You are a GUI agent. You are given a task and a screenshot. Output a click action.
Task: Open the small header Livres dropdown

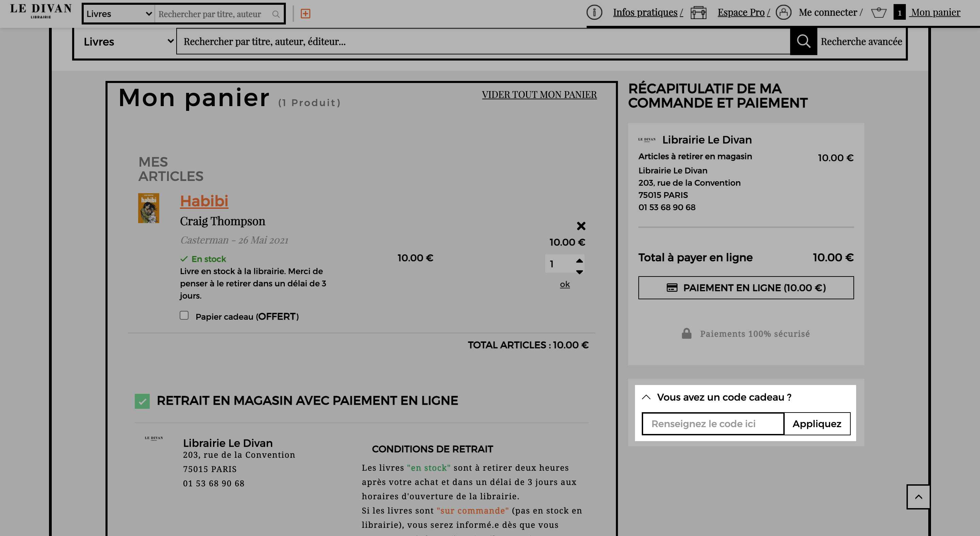pyautogui.click(x=119, y=14)
